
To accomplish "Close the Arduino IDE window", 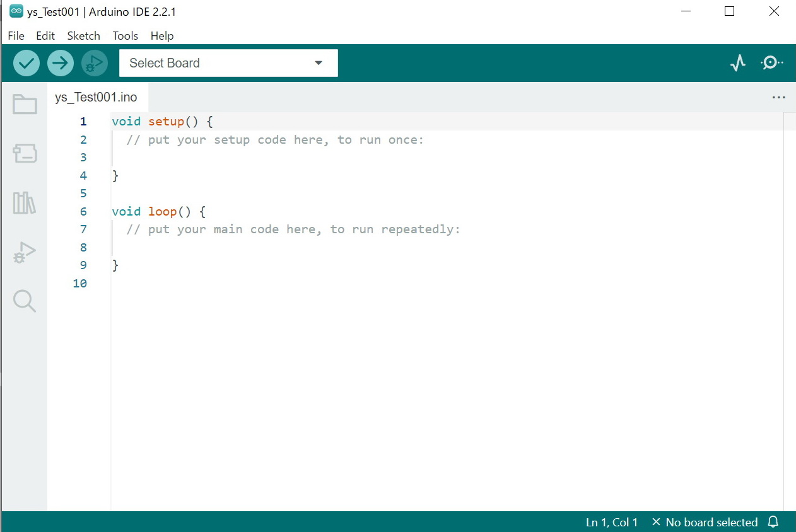I will [x=774, y=11].
